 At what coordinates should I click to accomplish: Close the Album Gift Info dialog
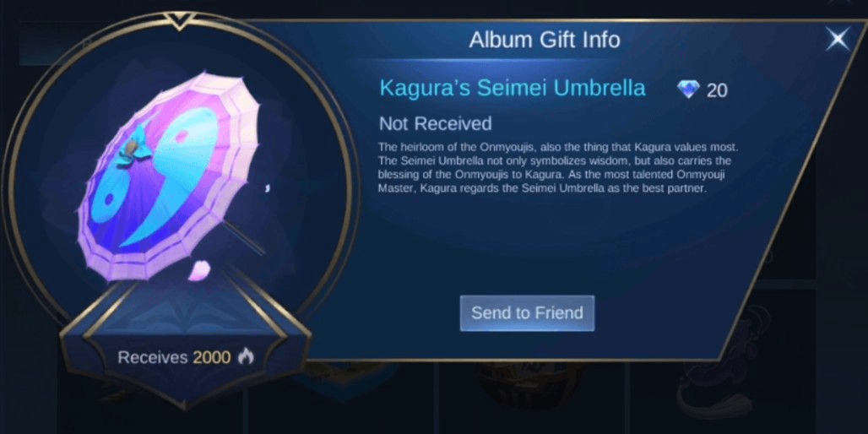pyautogui.click(x=838, y=39)
